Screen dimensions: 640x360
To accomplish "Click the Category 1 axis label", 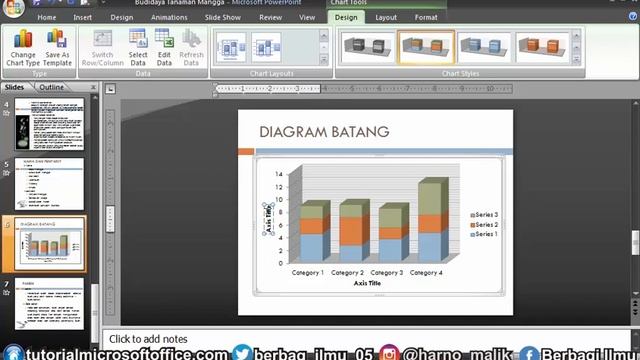I will [x=307, y=273].
